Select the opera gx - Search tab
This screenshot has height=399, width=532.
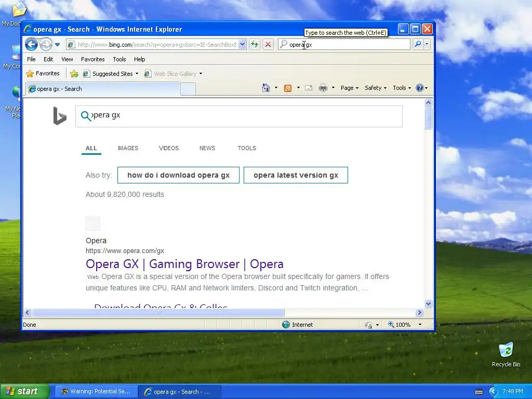(x=103, y=89)
